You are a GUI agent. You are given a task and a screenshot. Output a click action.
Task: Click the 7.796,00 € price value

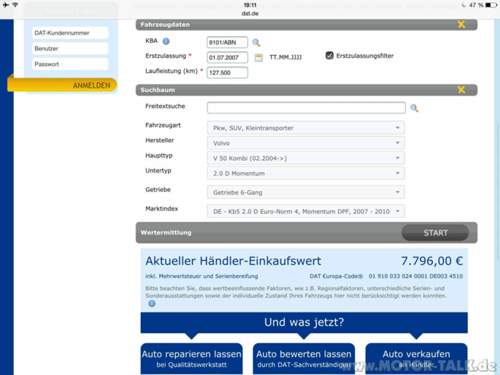[x=432, y=261]
